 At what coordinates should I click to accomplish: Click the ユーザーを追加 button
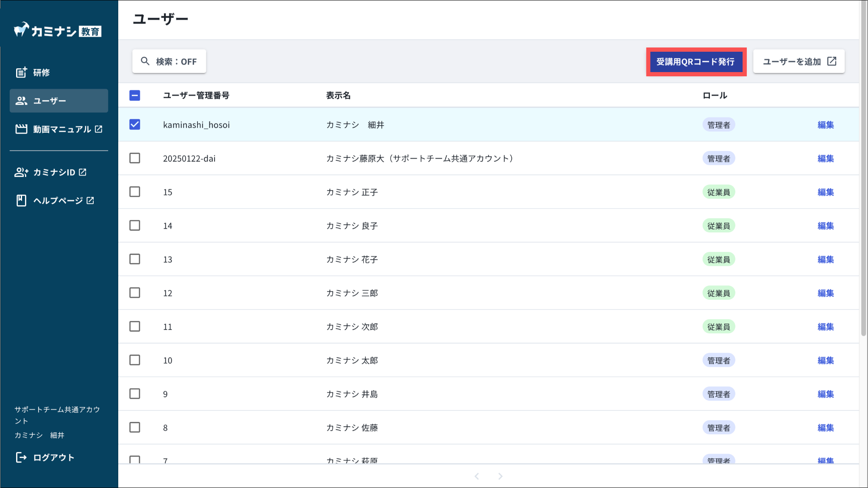(799, 61)
